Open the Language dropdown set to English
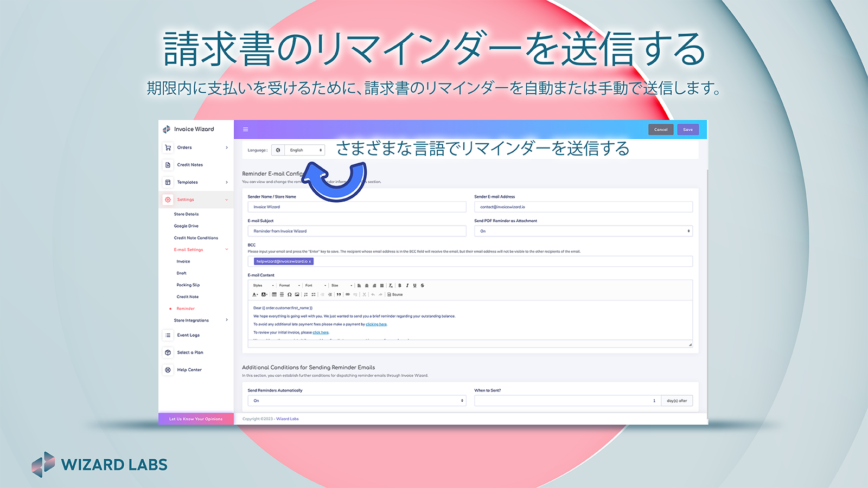 304,150
